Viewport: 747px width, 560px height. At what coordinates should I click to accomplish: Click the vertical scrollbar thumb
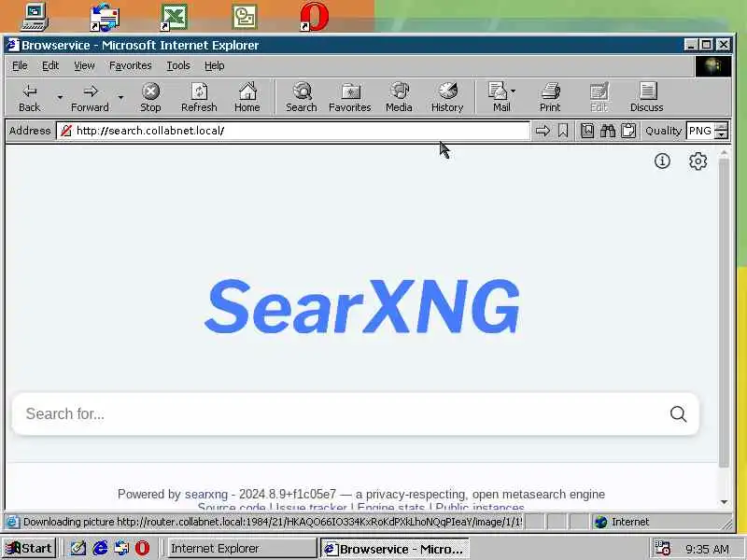pos(725,313)
